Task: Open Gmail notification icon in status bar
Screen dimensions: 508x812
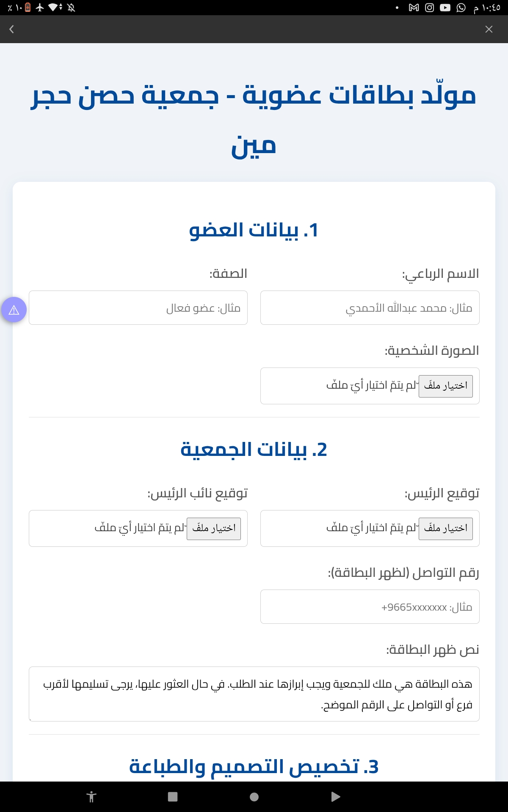Action: pos(414,8)
